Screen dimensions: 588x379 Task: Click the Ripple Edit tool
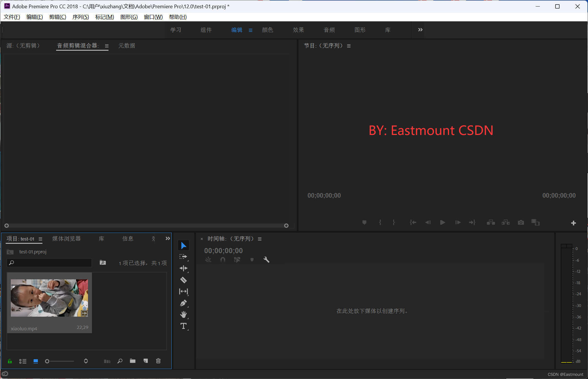point(184,268)
